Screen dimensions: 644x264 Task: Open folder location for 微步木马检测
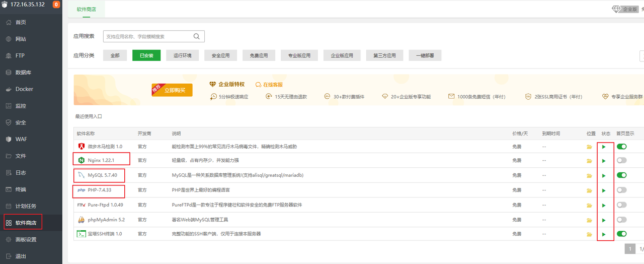click(589, 147)
